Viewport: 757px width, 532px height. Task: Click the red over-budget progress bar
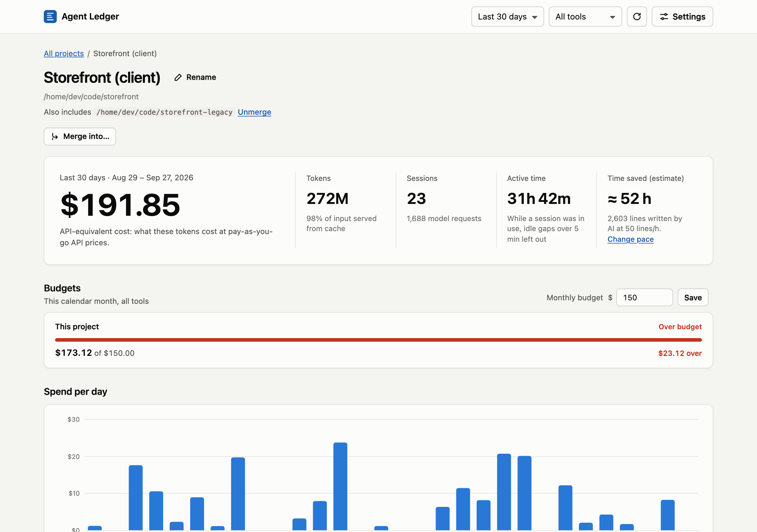(378, 340)
